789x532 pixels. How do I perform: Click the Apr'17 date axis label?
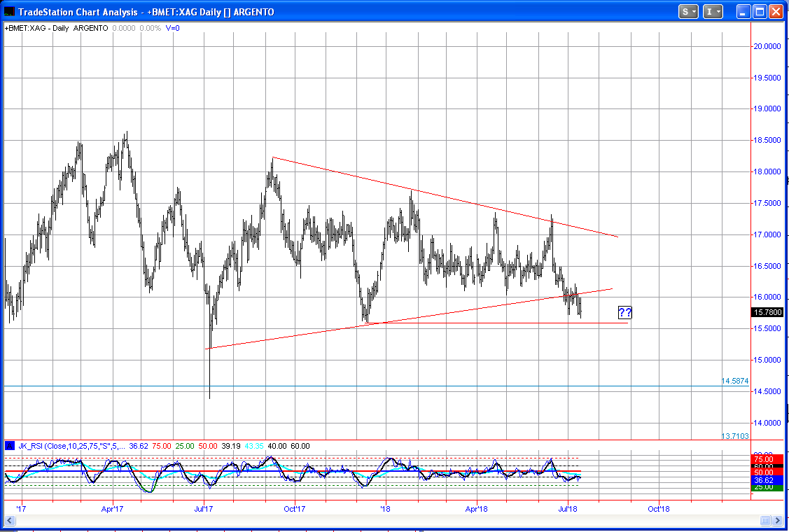point(112,509)
